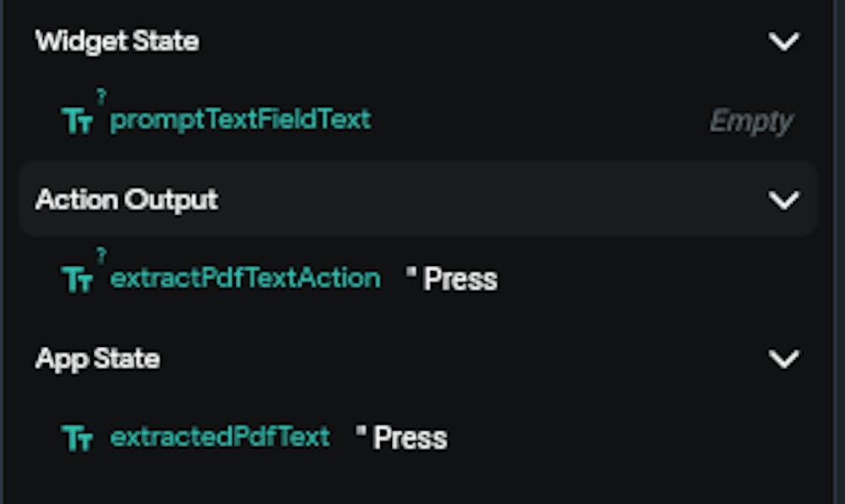Viewport: 845px width, 504px height.
Task: Click the extractPdfTextAction variable name
Action: click(x=246, y=279)
